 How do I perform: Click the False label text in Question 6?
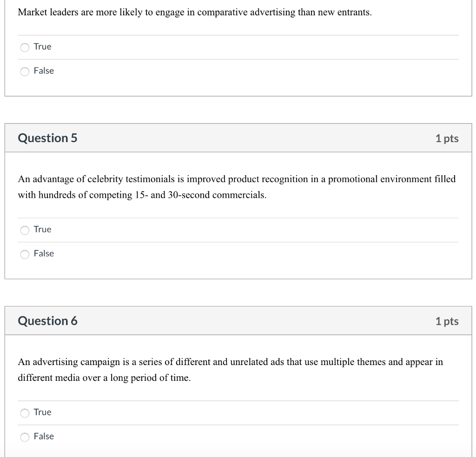tap(44, 436)
